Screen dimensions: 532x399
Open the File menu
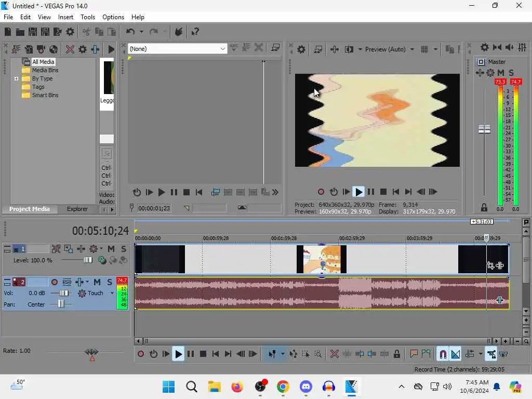click(x=8, y=17)
